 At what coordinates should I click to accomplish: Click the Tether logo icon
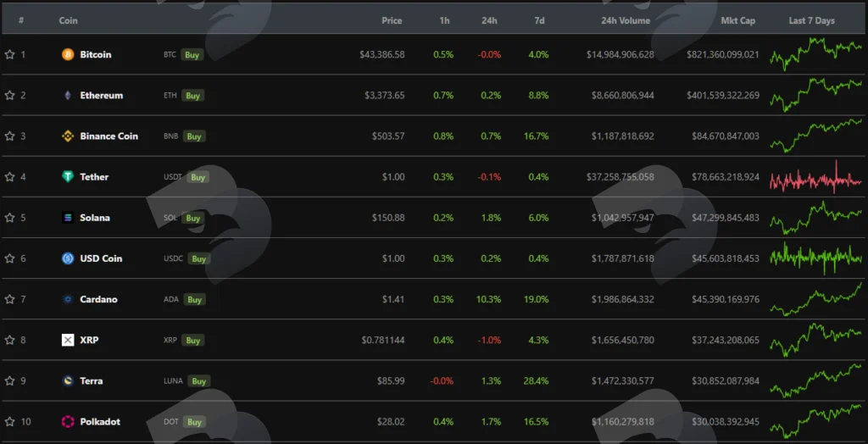(68, 177)
